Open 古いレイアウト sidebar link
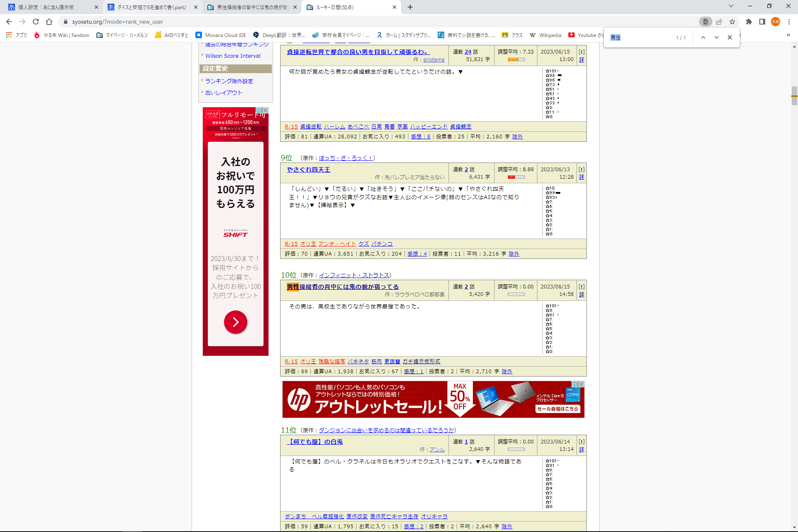Screen dimensions: 798x532 (224, 93)
